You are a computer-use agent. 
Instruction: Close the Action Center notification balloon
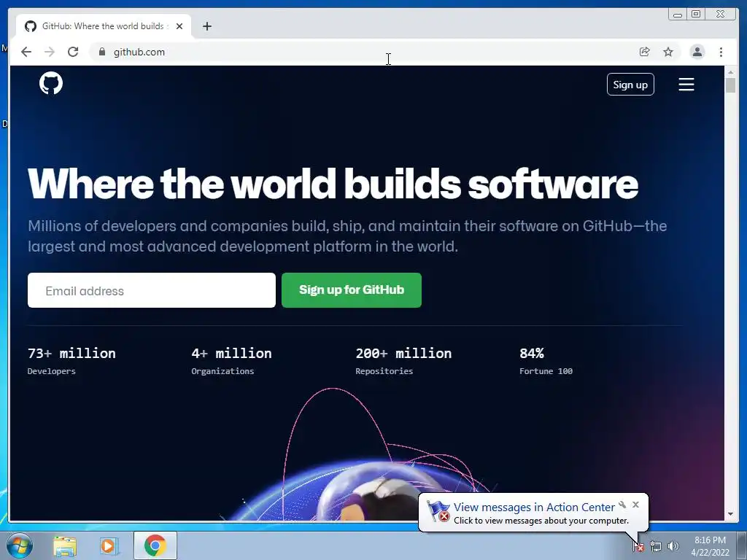coord(635,505)
